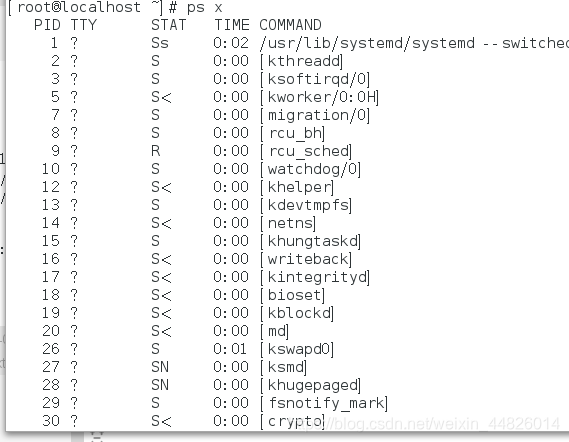569x442 pixels.
Task: Select the [rcu_bh] process name
Action: tap(292, 133)
